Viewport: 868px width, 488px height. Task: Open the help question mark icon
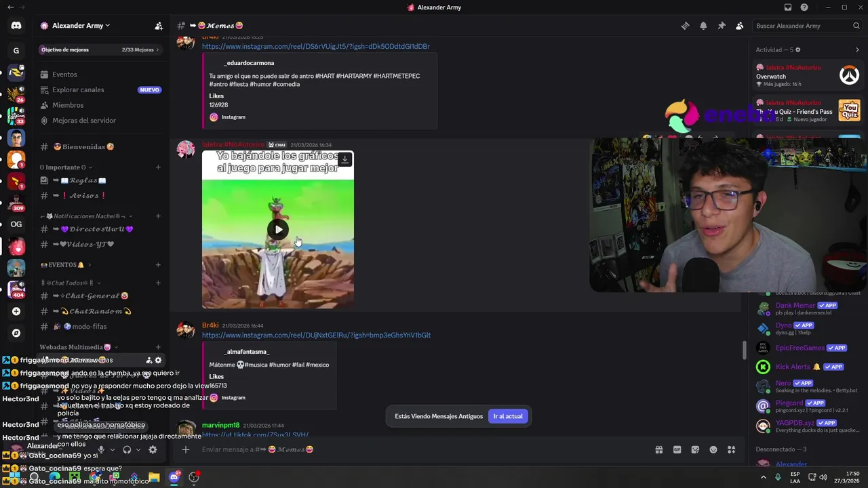coord(804,7)
